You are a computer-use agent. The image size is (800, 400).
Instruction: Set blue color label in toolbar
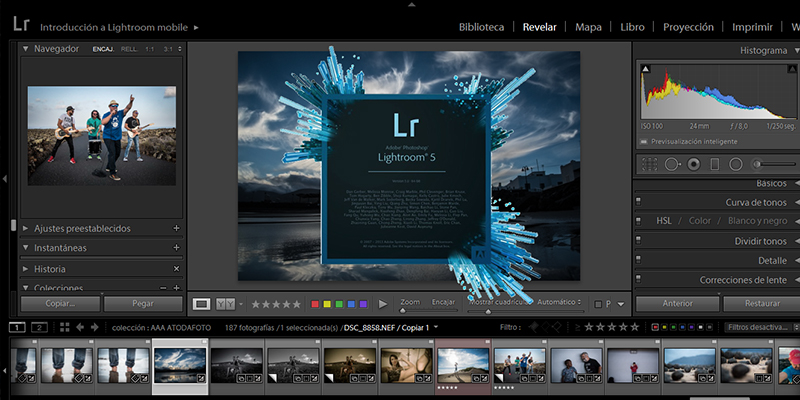[x=351, y=304]
